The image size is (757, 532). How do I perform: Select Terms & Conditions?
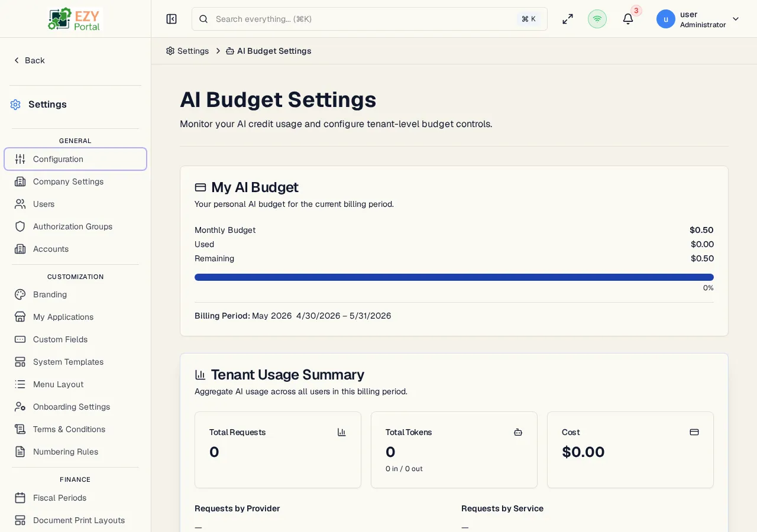pyautogui.click(x=75, y=429)
